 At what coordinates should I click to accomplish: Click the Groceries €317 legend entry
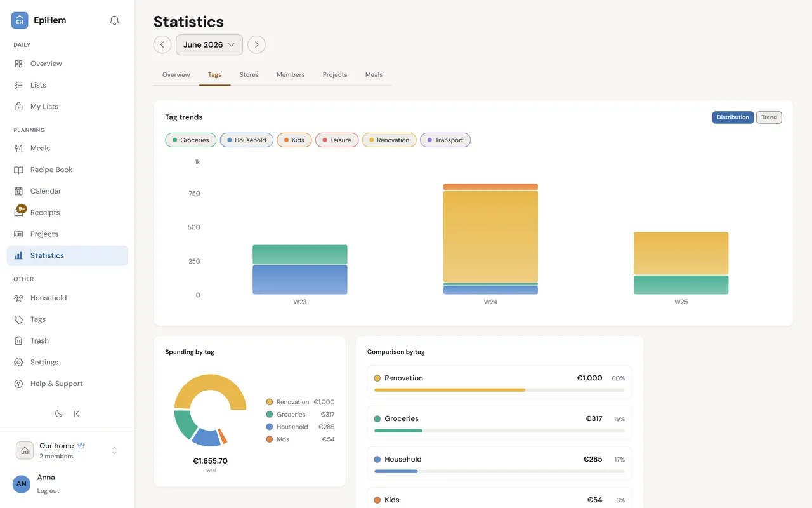coord(300,415)
